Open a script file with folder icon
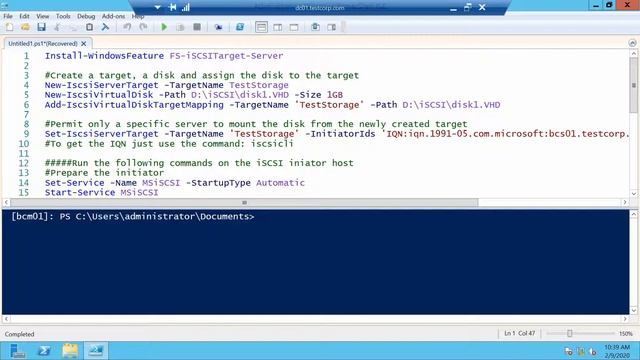This screenshot has width=640, height=360. (x=25, y=27)
